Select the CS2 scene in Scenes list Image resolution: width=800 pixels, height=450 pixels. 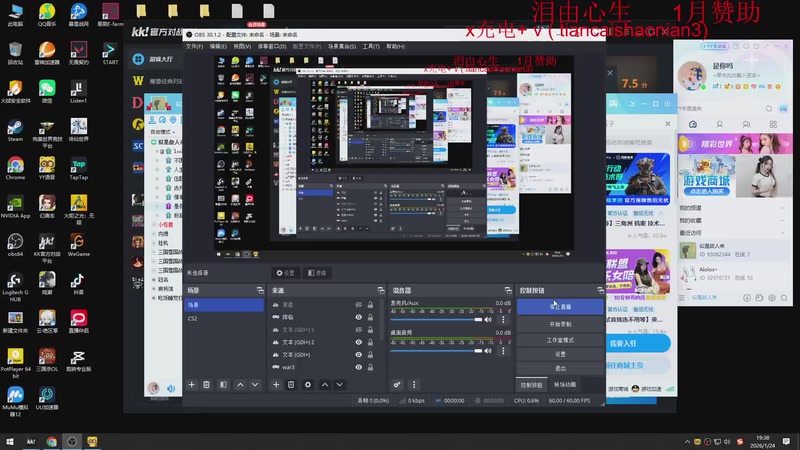click(223, 318)
